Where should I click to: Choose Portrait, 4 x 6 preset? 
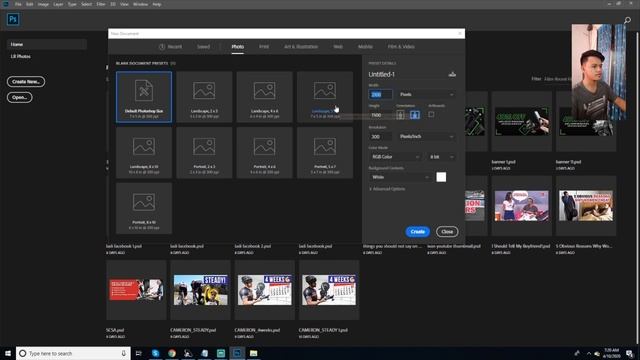tap(264, 153)
